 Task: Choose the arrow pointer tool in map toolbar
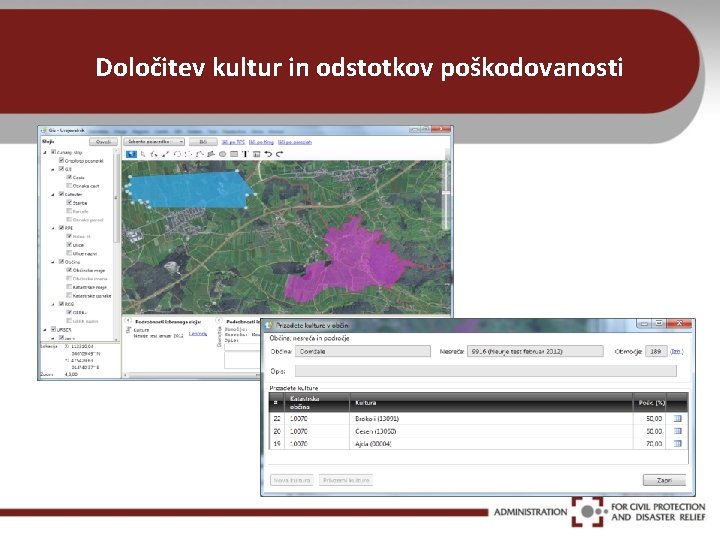143,154
